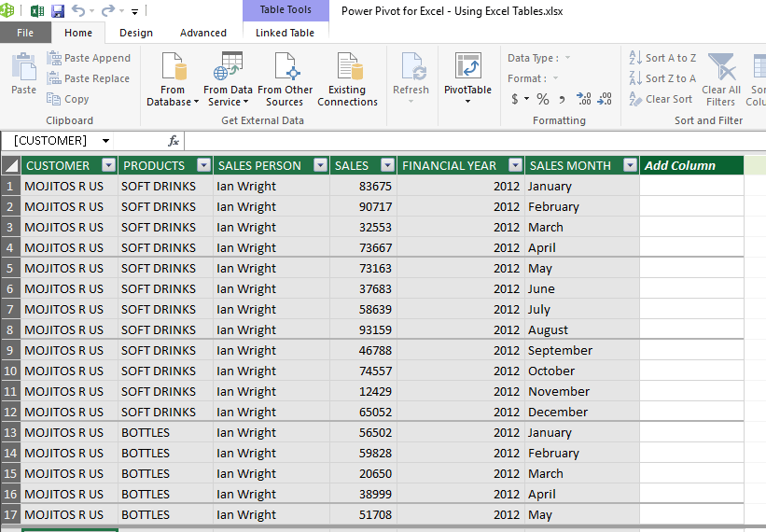Click sales value 20650

point(364,473)
